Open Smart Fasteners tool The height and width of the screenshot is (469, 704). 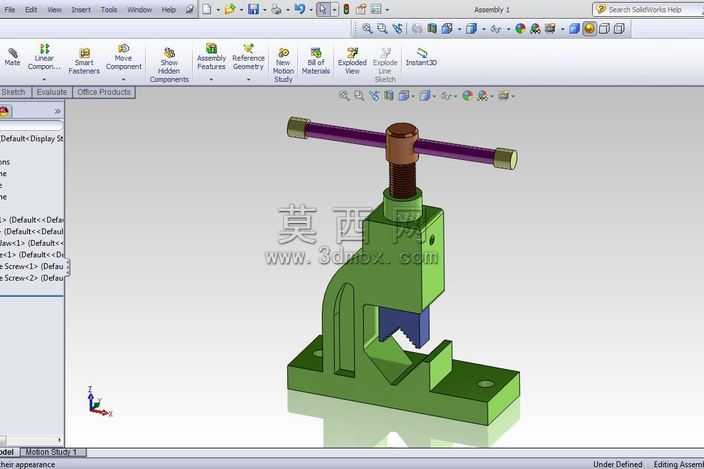click(x=84, y=61)
